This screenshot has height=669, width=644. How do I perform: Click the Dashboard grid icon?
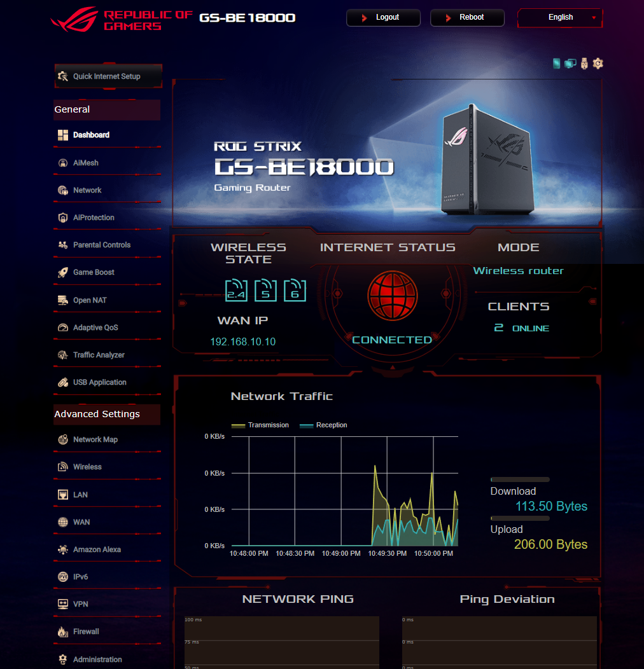tap(63, 135)
